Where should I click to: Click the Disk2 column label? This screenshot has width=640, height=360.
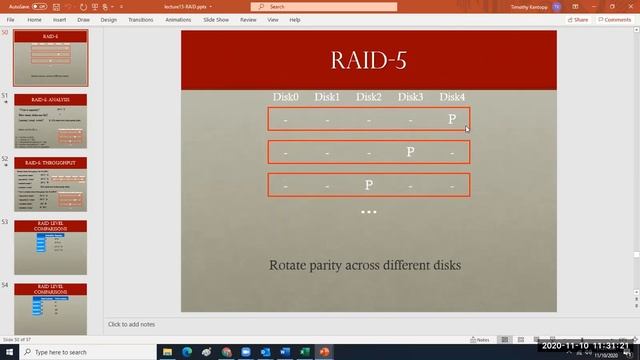click(x=369, y=97)
